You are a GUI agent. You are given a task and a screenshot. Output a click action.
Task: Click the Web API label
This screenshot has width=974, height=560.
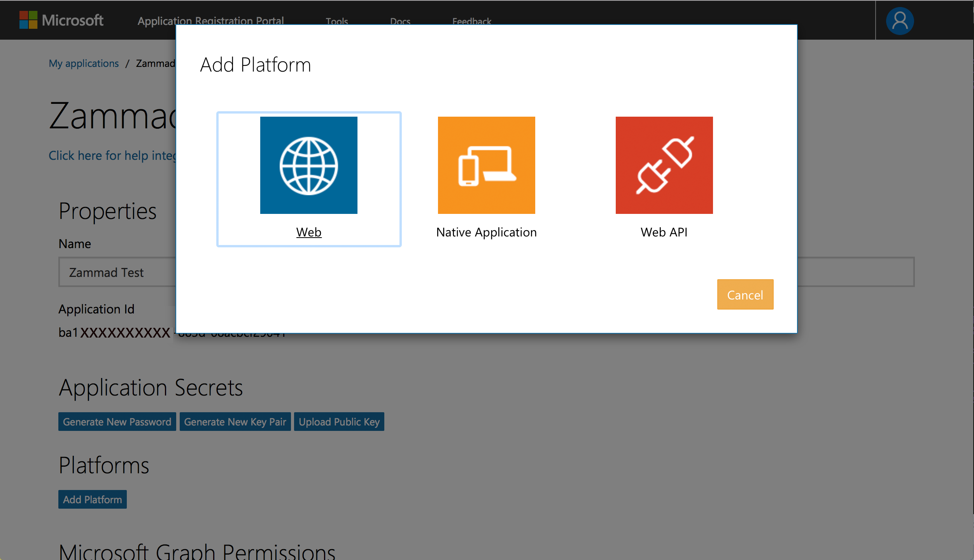tap(664, 232)
